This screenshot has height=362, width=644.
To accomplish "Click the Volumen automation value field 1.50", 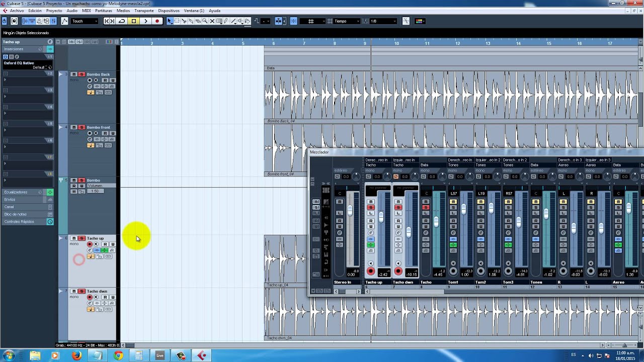I will (95, 192).
